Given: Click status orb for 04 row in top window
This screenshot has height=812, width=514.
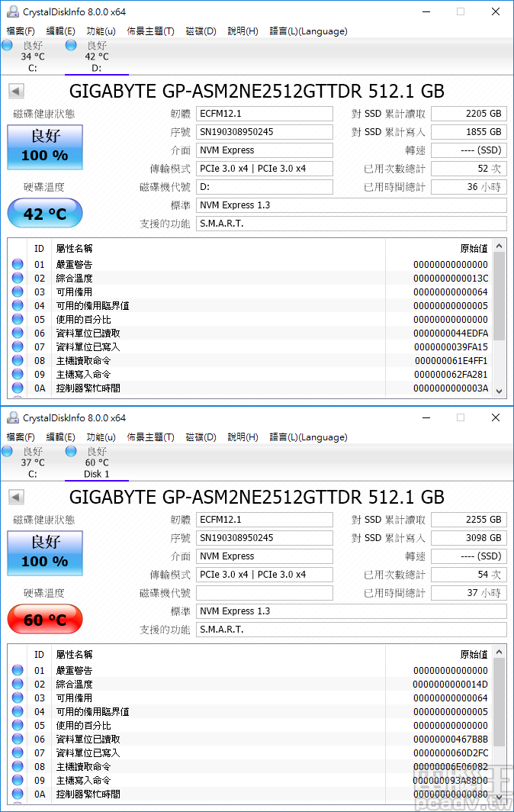Looking at the screenshot, I should point(18,305).
